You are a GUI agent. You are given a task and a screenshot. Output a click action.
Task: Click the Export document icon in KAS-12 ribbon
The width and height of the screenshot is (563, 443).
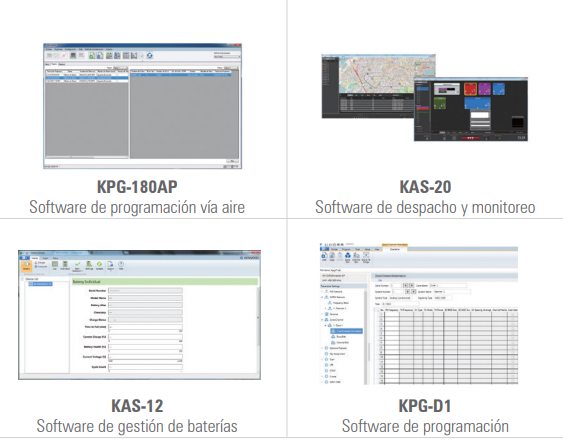pos(111,265)
